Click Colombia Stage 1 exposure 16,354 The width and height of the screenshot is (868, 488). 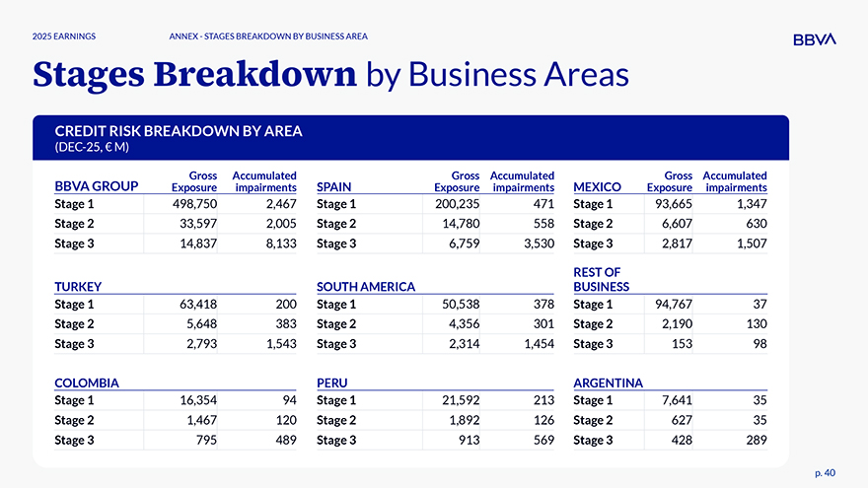click(x=198, y=400)
